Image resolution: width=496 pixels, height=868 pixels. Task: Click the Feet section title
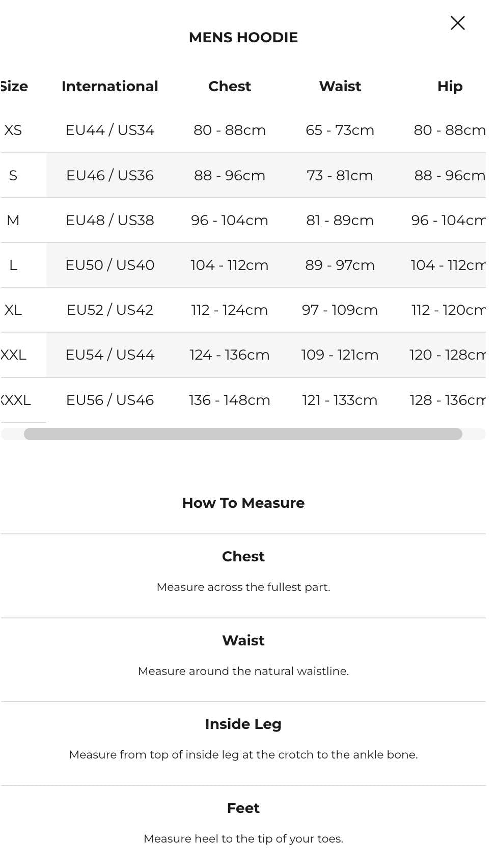243,808
